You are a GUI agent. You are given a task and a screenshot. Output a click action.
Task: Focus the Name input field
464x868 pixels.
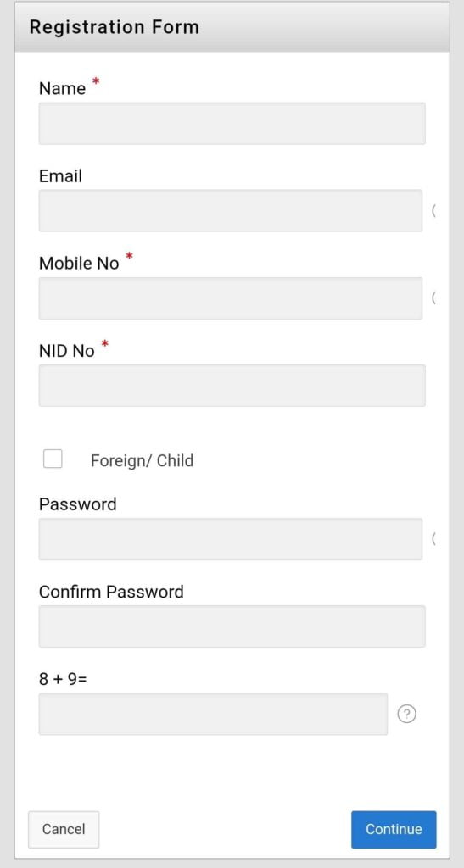click(x=232, y=124)
